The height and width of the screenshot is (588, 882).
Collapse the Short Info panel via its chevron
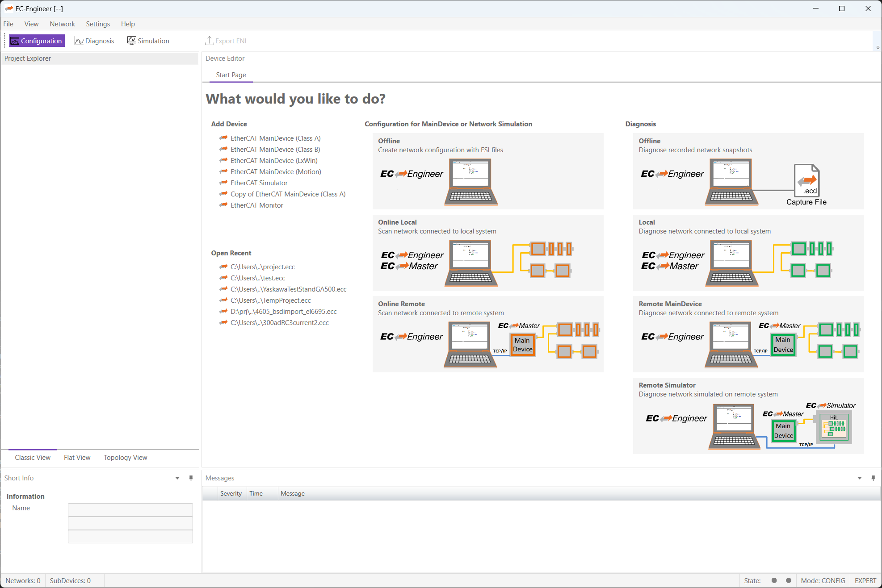click(x=177, y=478)
